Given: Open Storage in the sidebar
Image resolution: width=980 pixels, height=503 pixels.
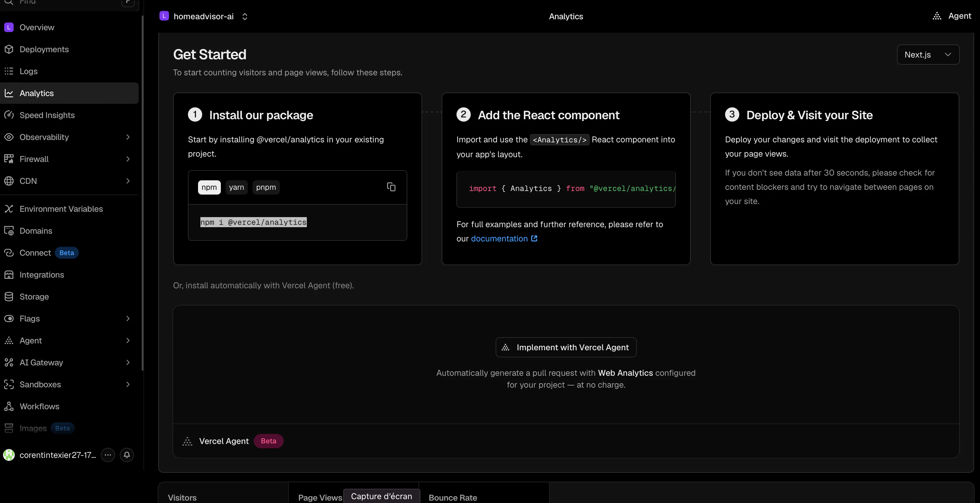Looking at the screenshot, I should (69, 297).
